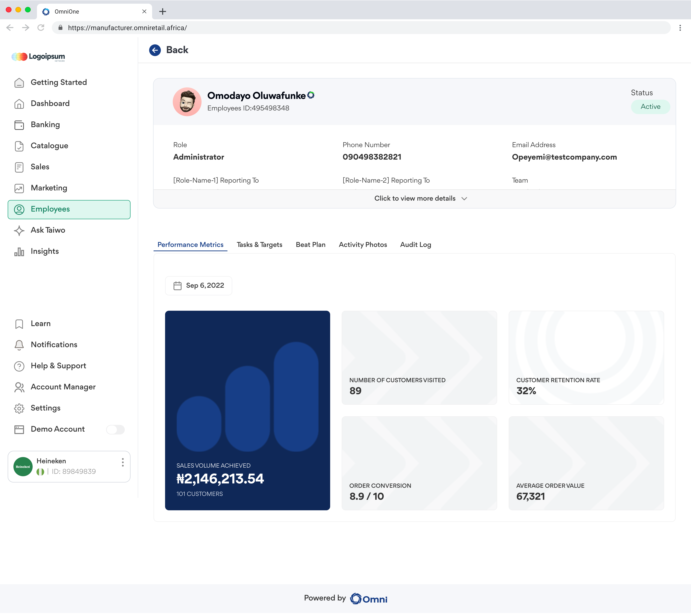The width and height of the screenshot is (691, 616).
Task: Open Heineken account three-dot menu
Action: point(123,462)
